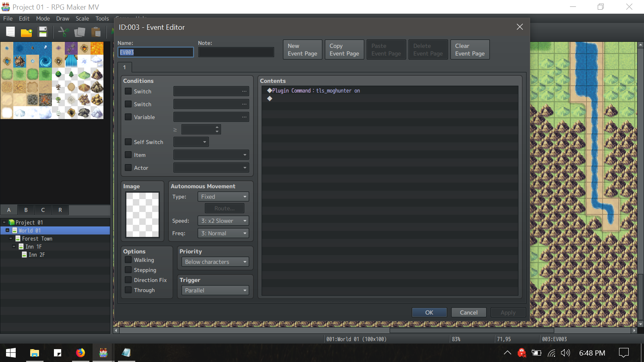Open Firefox from the taskbar

click(x=80, y=353)
